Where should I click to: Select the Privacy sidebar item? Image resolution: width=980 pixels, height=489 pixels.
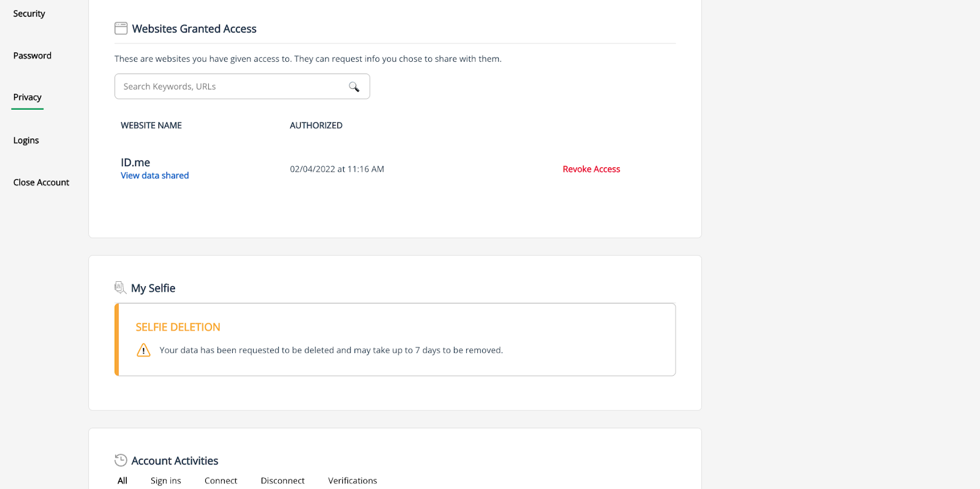tap(28, 97)
